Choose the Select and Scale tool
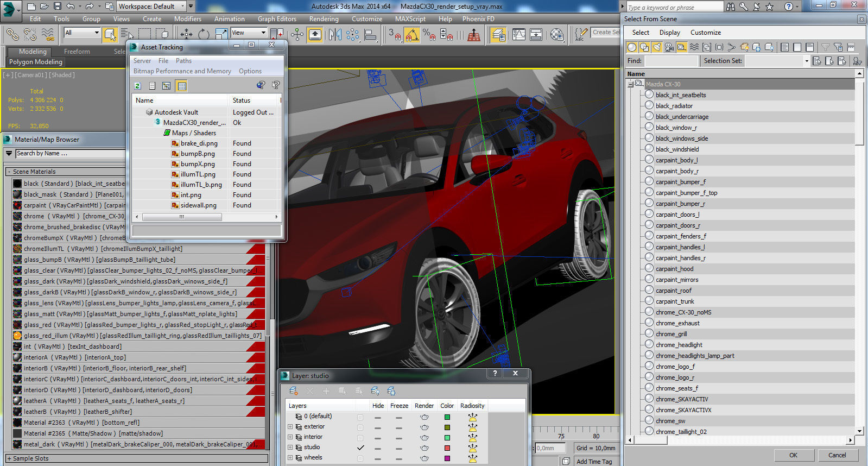868x466 pixels. click(221, 35)
